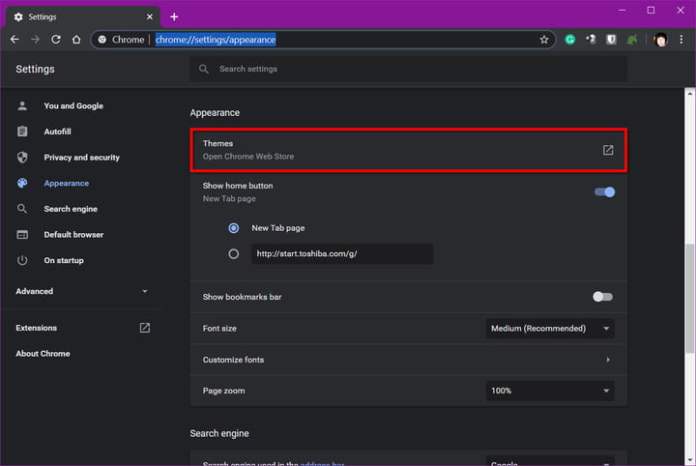Select Search engine in the sidebar
This screenshot has height=466, width=696.
(x=70, y=209)
